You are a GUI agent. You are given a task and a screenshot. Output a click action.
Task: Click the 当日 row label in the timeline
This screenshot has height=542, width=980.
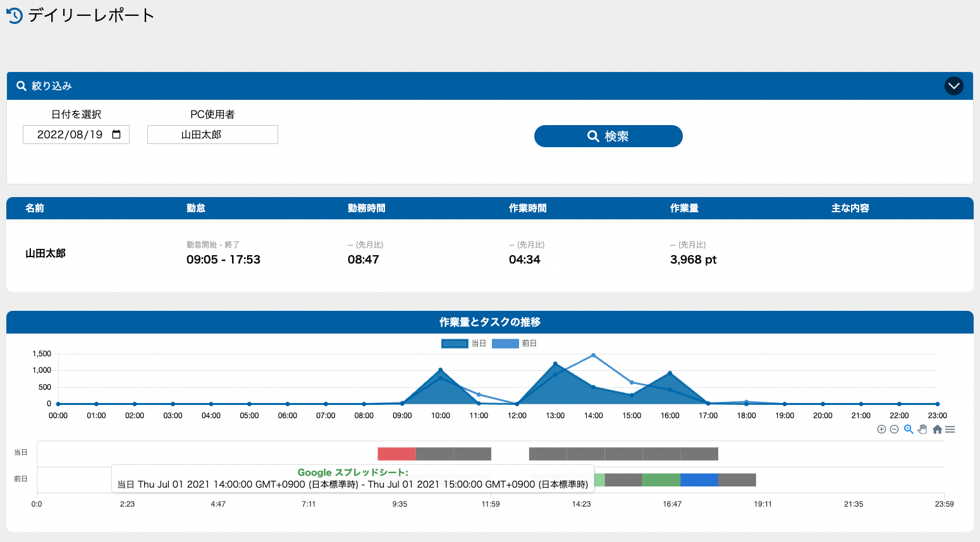21,452
